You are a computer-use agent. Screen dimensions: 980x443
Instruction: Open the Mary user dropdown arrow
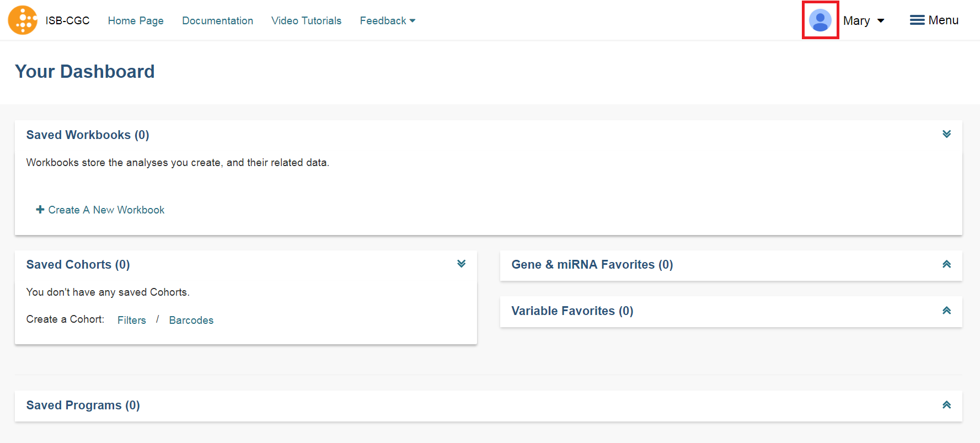881,21
